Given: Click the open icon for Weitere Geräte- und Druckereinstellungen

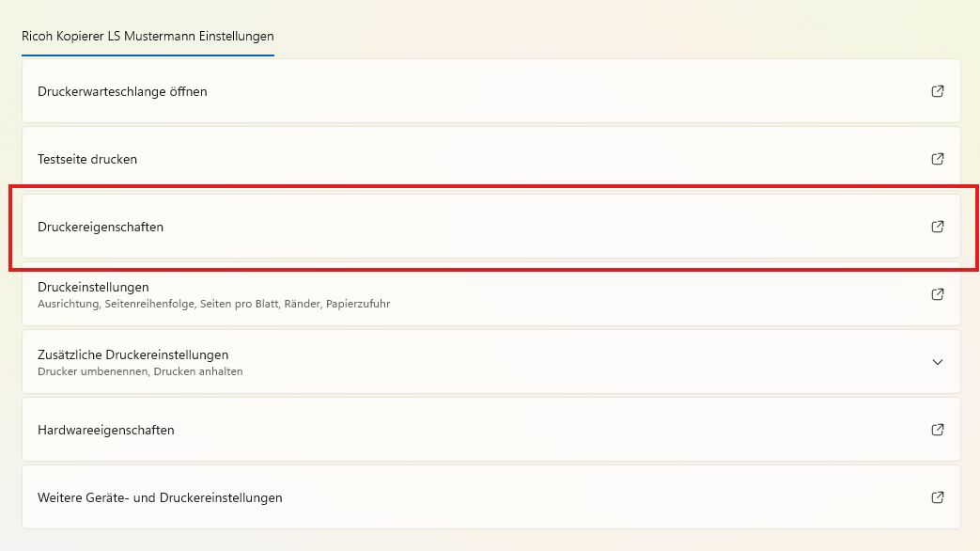Looking at the screenshot, I should coord(937,497).
